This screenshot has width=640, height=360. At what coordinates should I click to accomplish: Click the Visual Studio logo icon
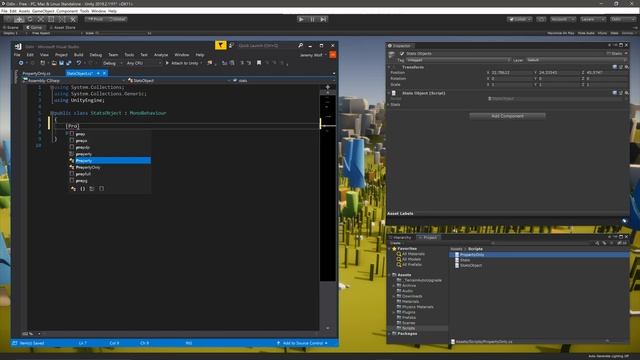[18, 46]
